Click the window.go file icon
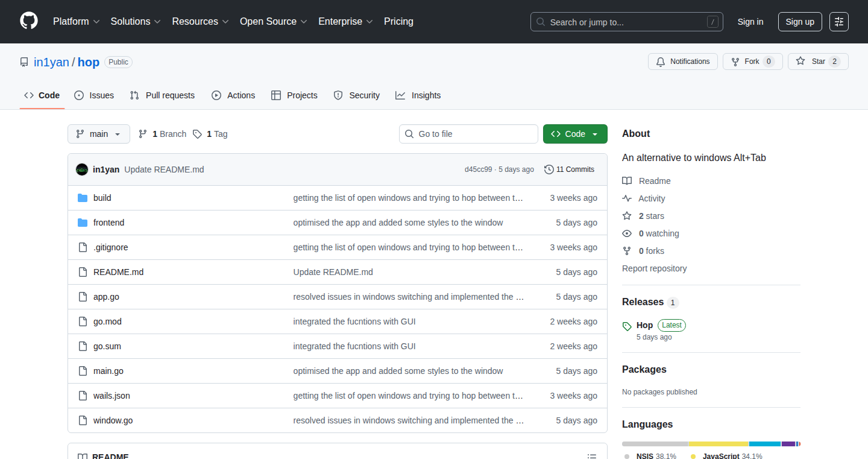Image resolution: width=868 pixels, height=459 pixels. pyautogui.click(x=83, y=420)
